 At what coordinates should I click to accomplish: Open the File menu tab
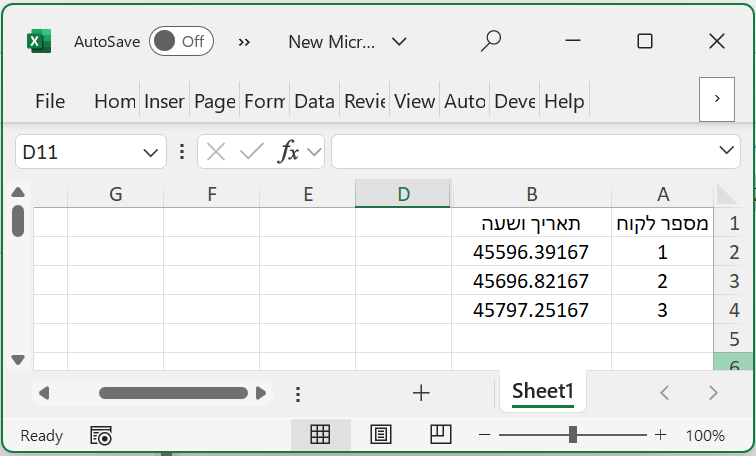pos(50,101)
